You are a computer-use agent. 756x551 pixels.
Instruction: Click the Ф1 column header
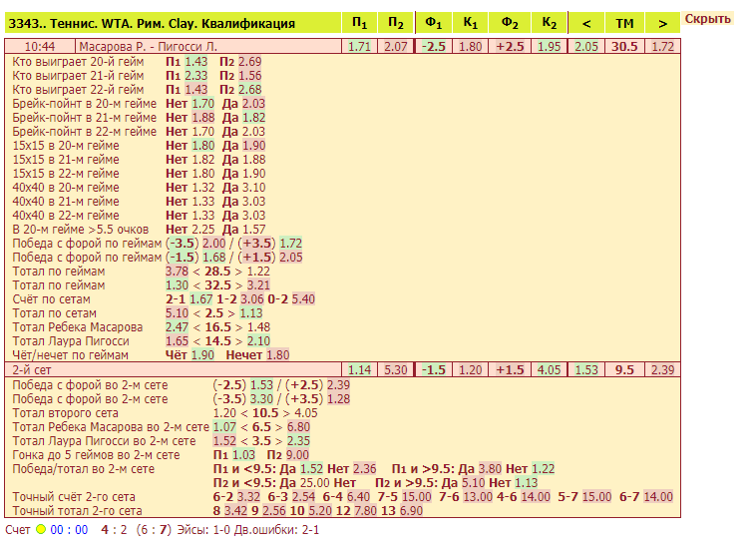(x=433, y=23)
